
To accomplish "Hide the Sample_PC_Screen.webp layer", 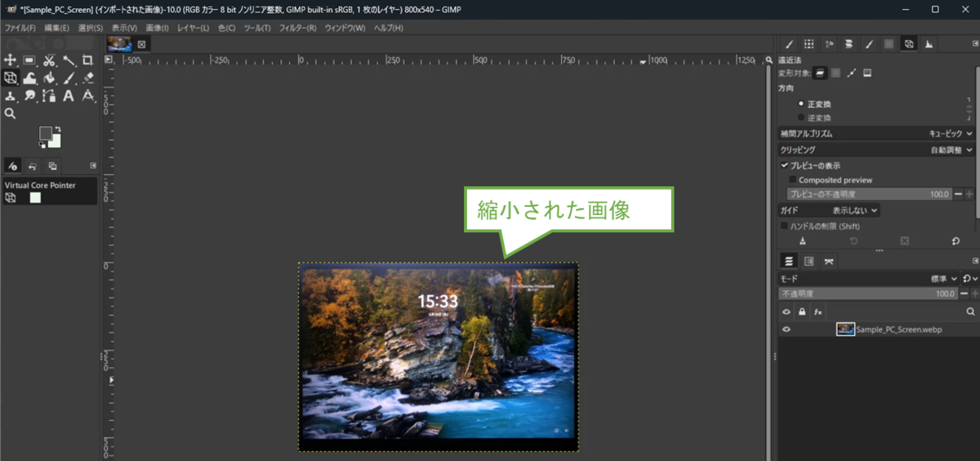I will pos(786,329).
